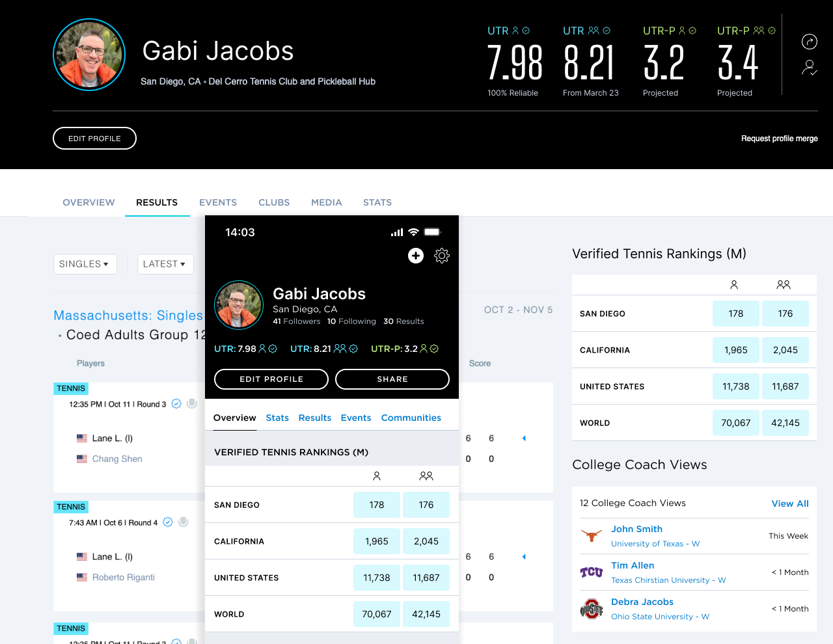
Task: Click the Ohio State logo
Action: (592, 609)
